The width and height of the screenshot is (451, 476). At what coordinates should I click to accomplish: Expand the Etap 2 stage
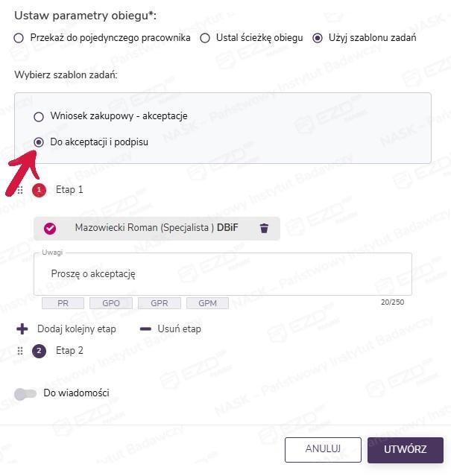[x=69, y=350]
